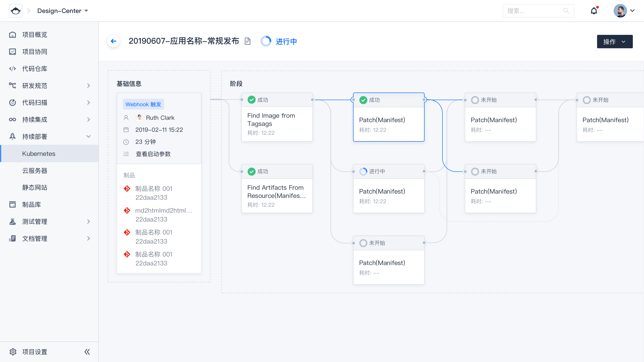This screenshot has width=644, height=362.
Task: Open the Design-Center project dropdown
Action: [63, 11]
